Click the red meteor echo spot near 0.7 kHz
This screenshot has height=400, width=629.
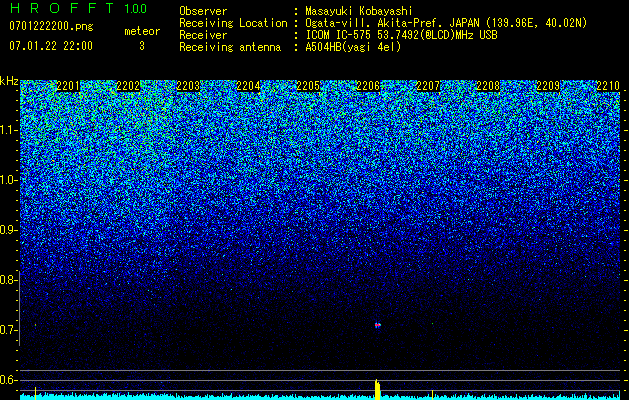coord(377,325)
